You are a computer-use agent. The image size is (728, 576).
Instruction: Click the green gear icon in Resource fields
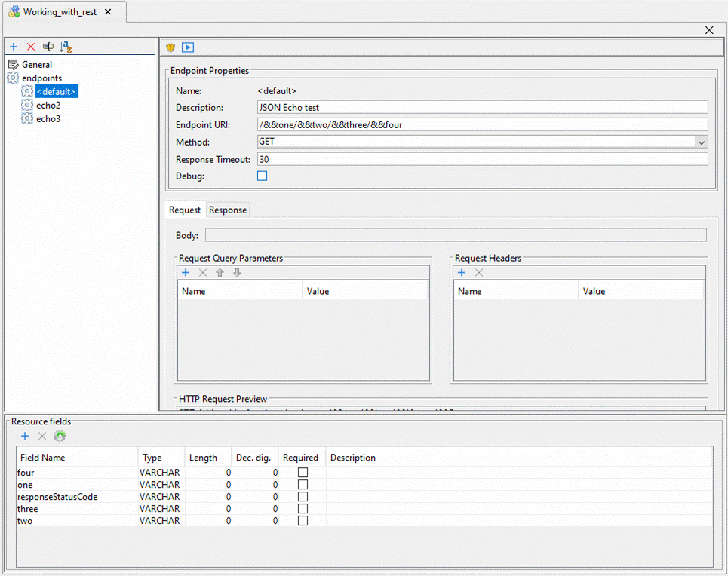[60, 436]
